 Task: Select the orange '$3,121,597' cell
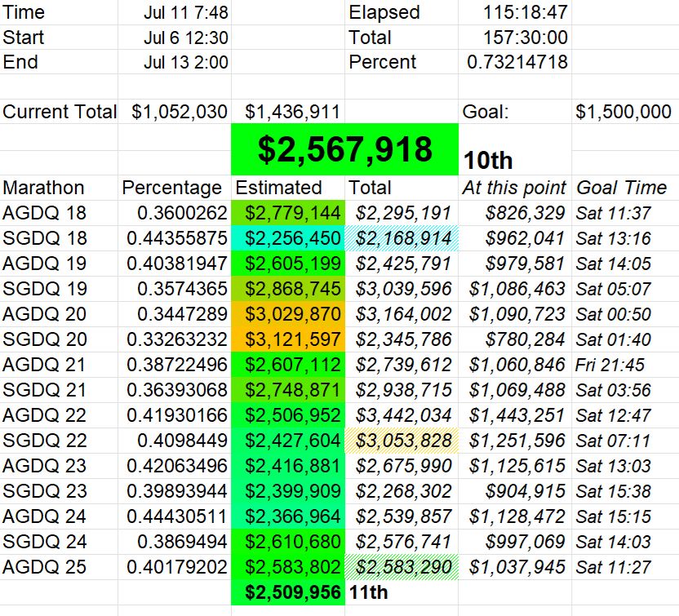(288, 339)
